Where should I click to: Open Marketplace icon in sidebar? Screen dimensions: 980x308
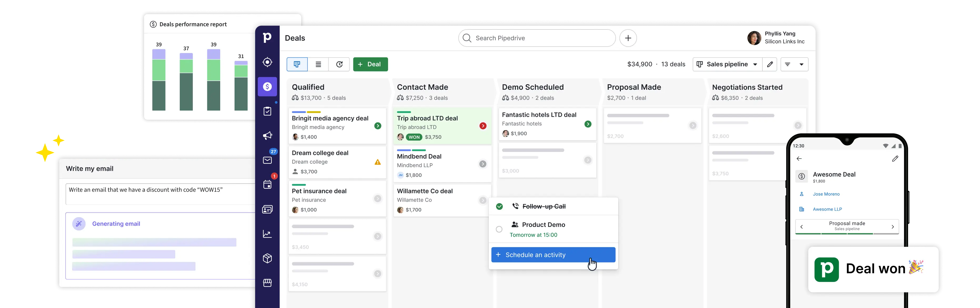(268, 283)
